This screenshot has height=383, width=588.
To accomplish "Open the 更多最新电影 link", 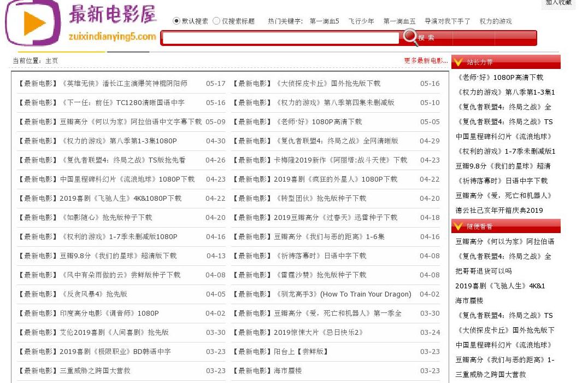I will pos(426,60).
